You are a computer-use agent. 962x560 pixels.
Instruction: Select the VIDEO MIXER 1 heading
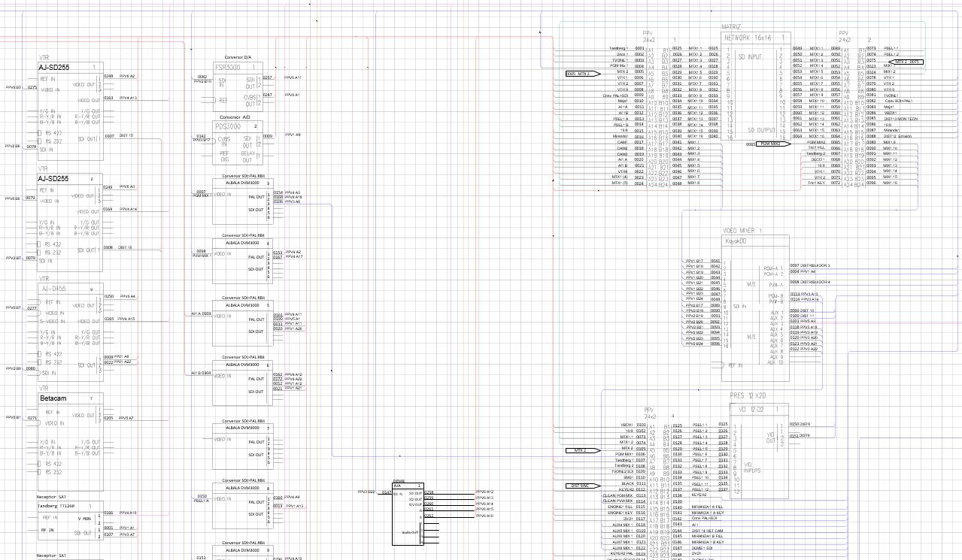742,231
